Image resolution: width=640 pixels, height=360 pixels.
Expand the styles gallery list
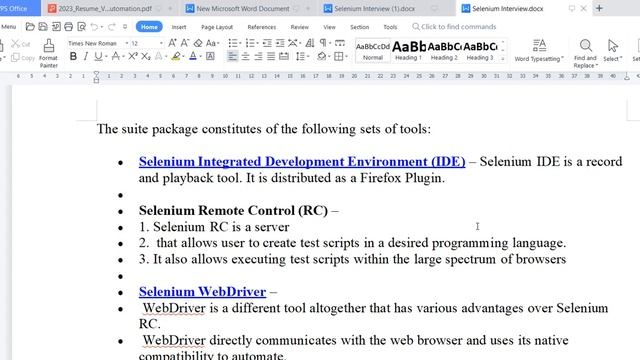[x=503, y=59]
